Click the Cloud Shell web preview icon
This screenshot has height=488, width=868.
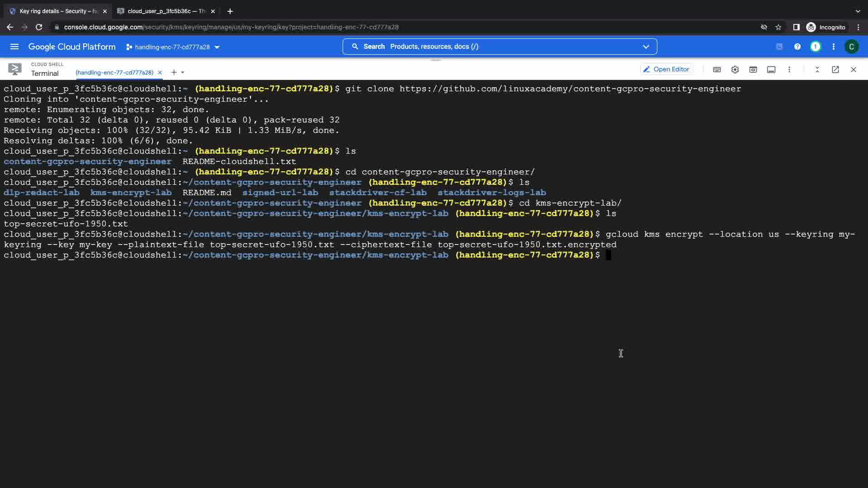[753, 70]
